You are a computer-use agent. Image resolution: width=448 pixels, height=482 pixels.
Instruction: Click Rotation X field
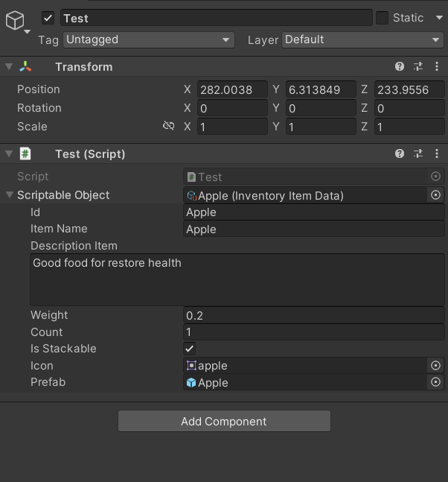tap(232, 108)
